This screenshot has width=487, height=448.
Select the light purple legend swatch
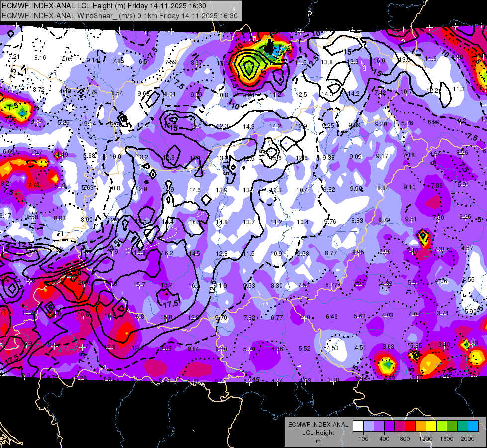click(x=379, y=426)
